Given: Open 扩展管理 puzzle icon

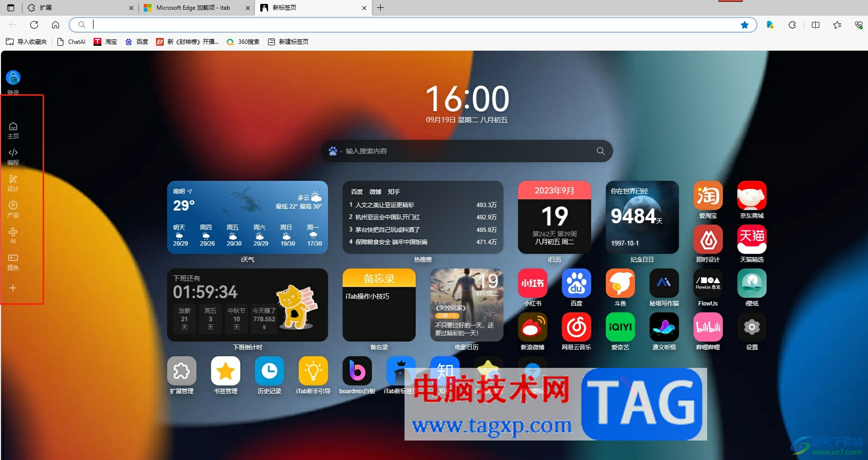Looking at the screenshot, I should (181, 371).
